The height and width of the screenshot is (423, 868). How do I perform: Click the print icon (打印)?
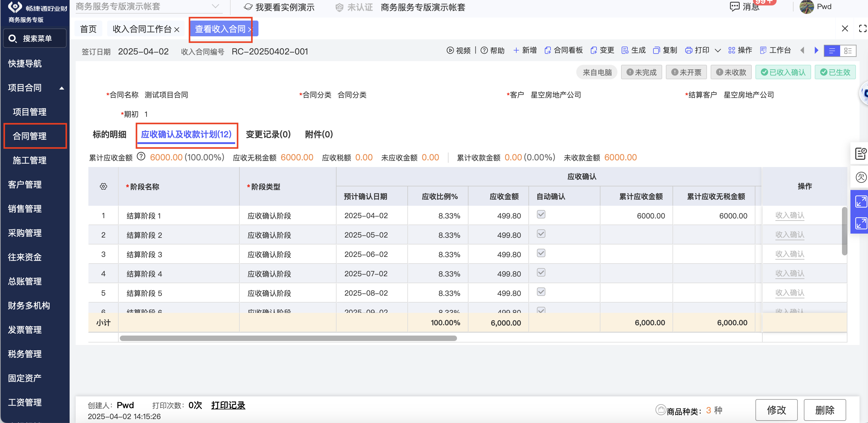point(689,51)
